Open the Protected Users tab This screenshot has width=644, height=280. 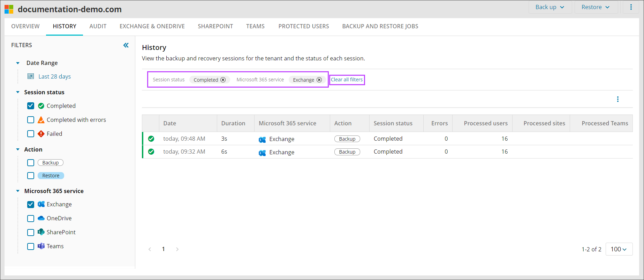(x=303, y=27)
